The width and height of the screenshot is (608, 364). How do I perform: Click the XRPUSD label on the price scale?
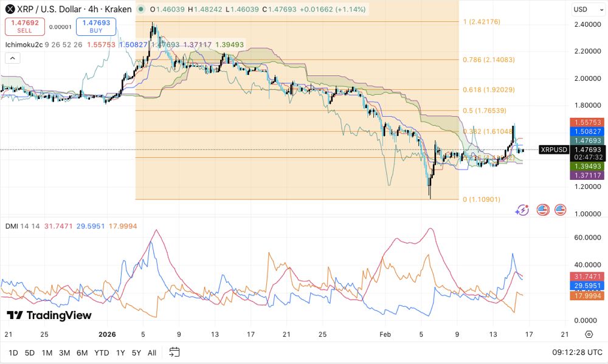point(553,149)
